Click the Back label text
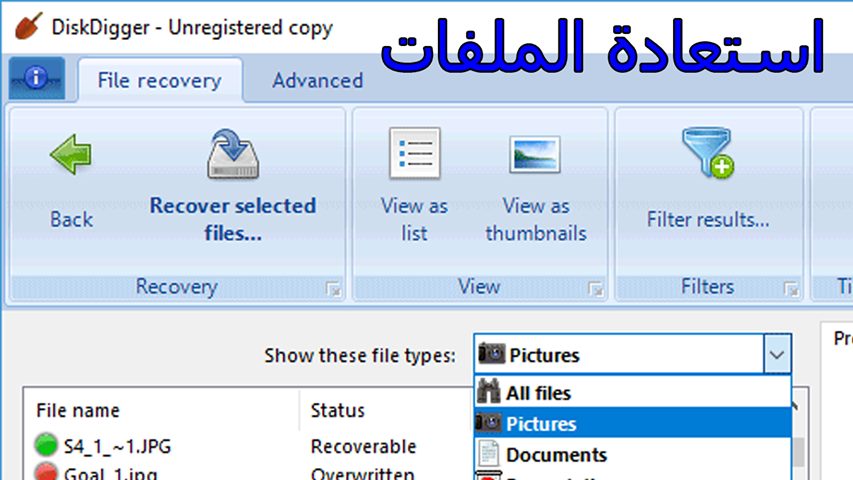 [x=71, y=219]
